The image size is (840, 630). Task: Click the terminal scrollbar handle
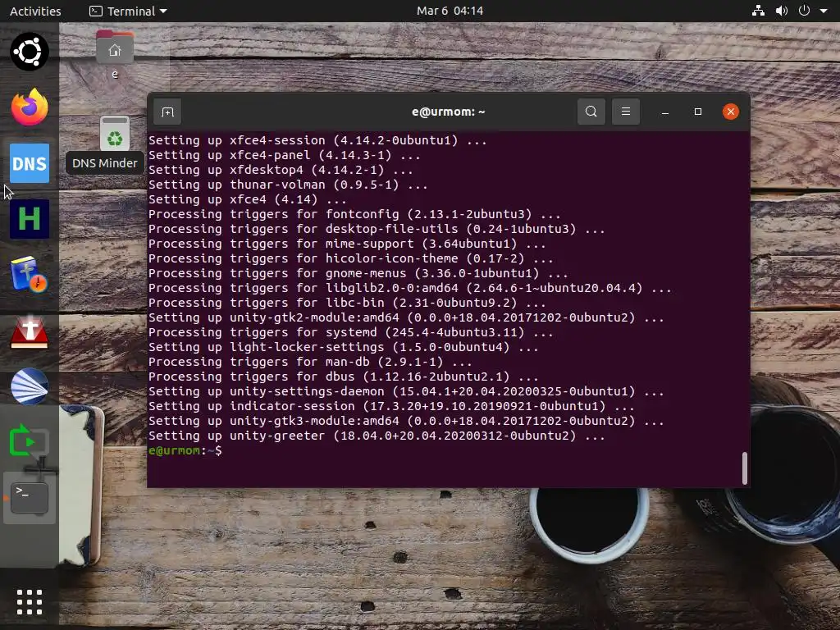(744, 468)
